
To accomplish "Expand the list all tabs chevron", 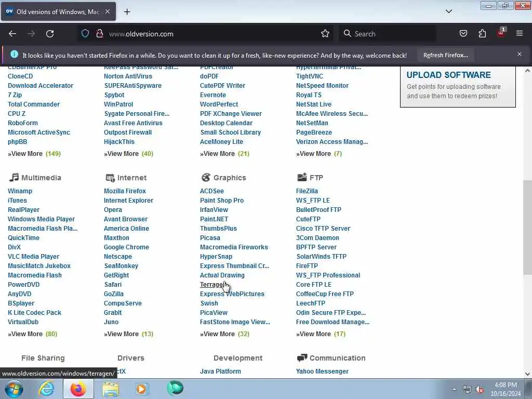I will click(x=448, y=11).
